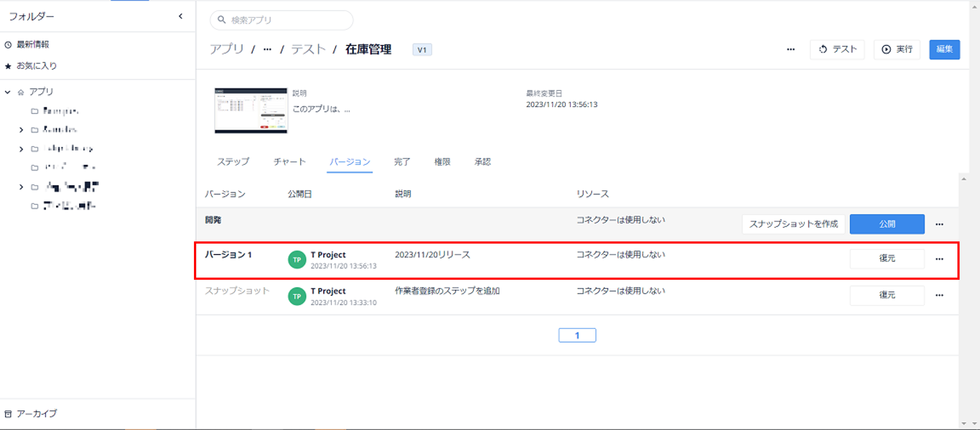Screen dimensions: 980x430
Task: Open the header more options menu
Action: (x=791, y=49)
